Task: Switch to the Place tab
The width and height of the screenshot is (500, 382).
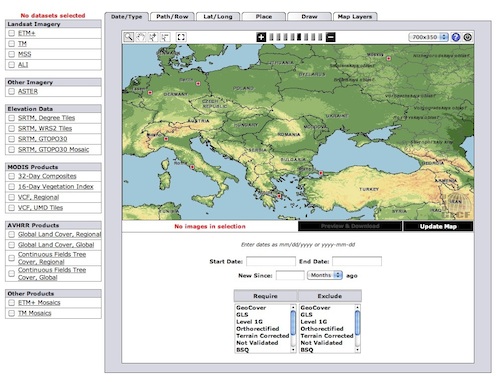Action: [264, 17]
